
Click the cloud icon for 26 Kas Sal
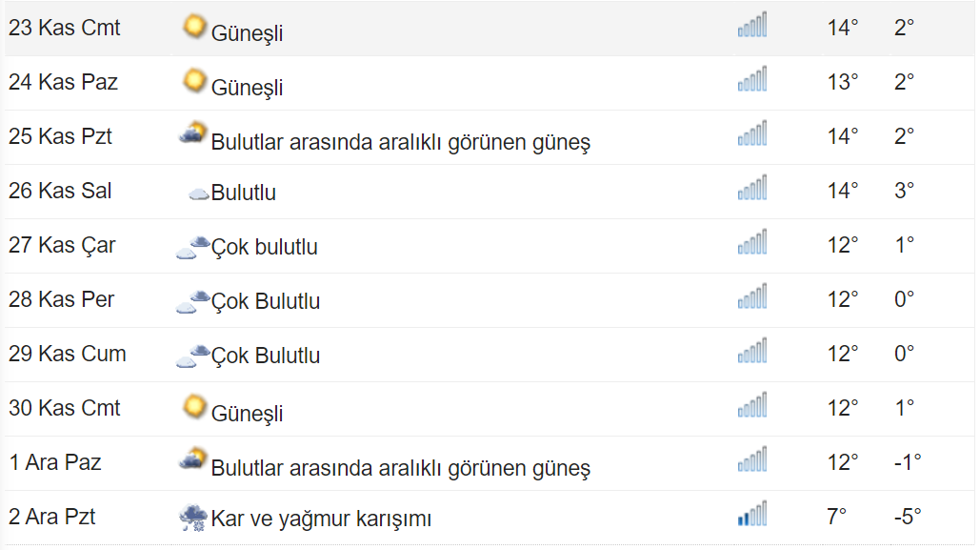click(199, 194)
